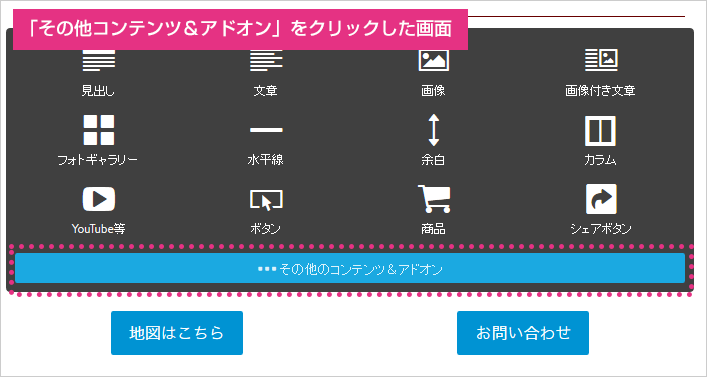Insert 商品 shopping cart icon
707x377 pixels.
coord(434,198)
